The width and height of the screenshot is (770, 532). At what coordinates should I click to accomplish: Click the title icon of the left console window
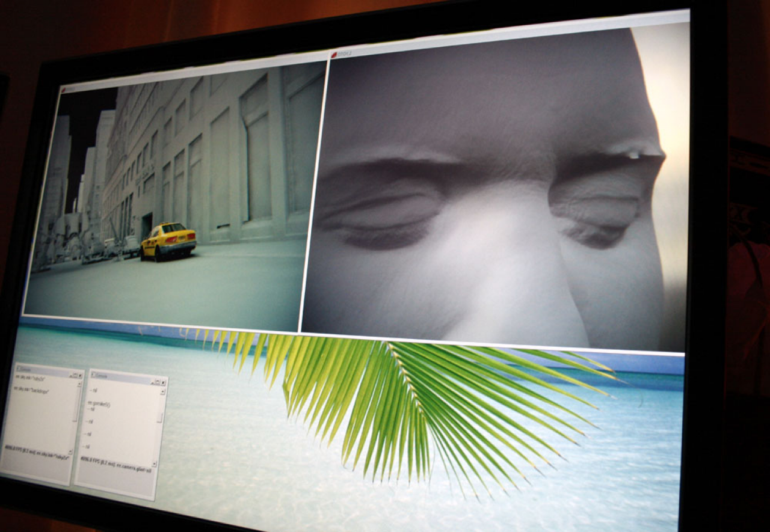19,368
